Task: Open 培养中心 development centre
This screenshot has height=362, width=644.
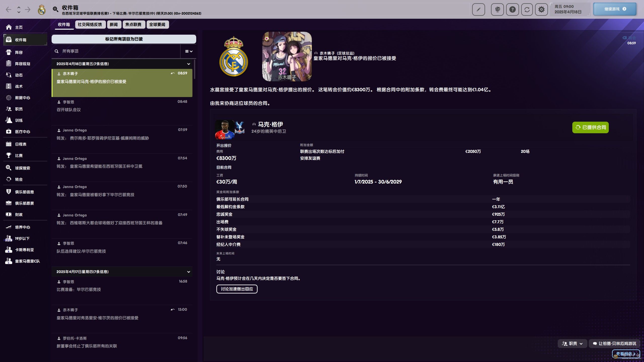Action: (25, 227)
